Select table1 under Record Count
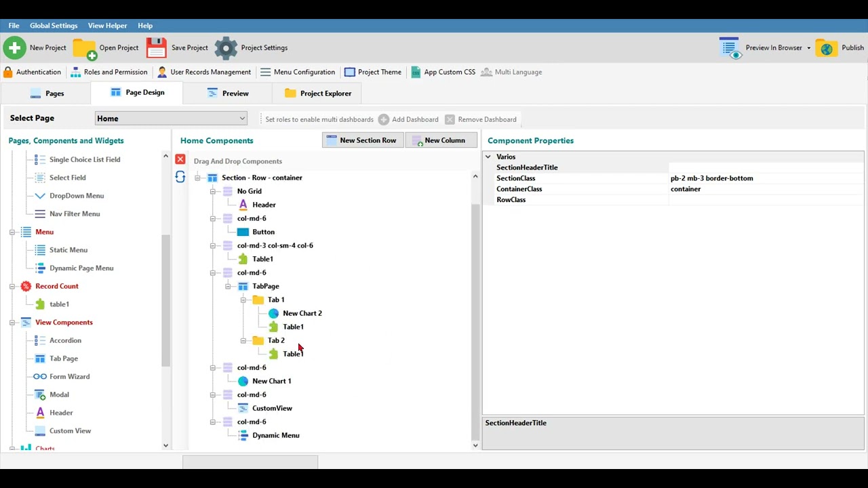Screen dimensions: 868x488 [x=59, y=304]
